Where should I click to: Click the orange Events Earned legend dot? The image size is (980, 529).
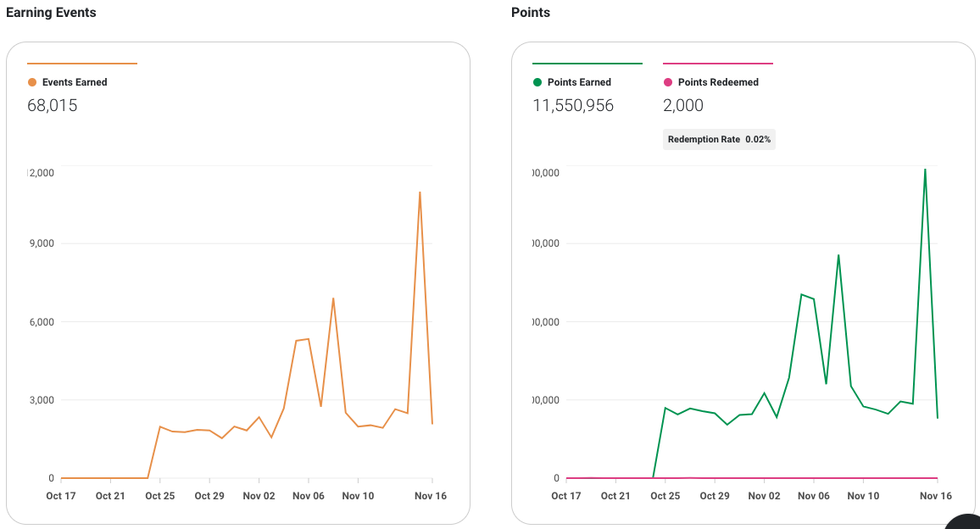click(x=32, y=82)
